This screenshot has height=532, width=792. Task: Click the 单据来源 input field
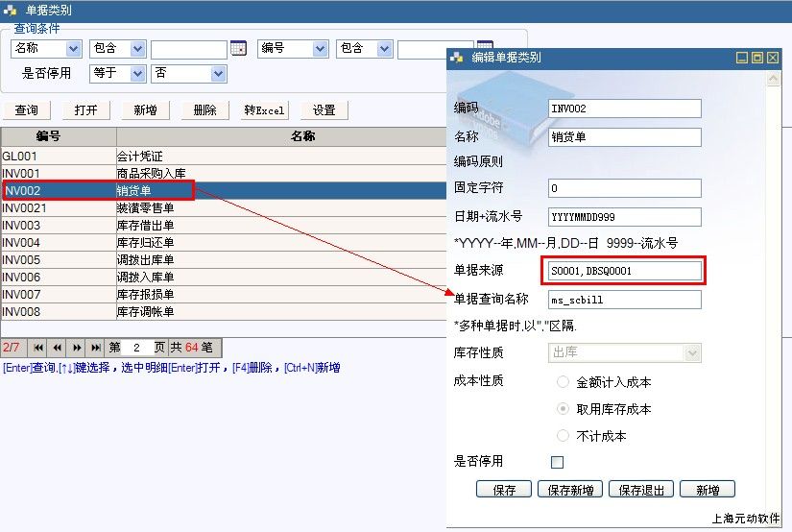(x=624, y=272)
